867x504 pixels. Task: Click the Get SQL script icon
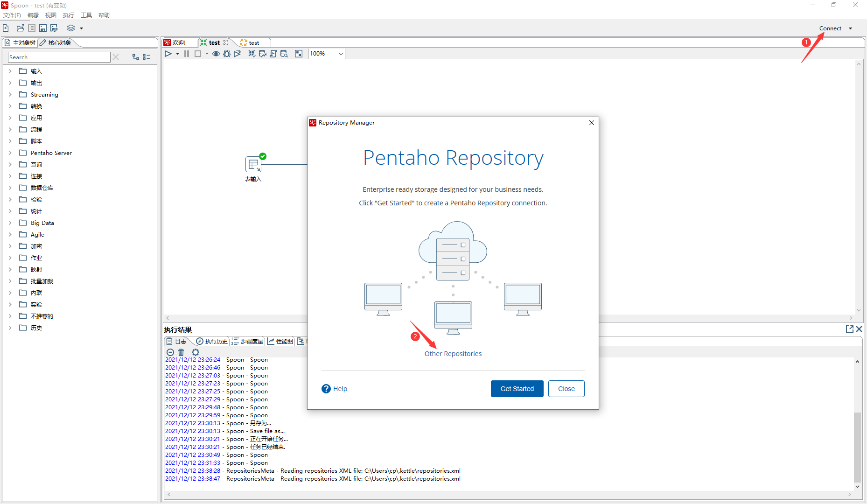pos(273,54)
